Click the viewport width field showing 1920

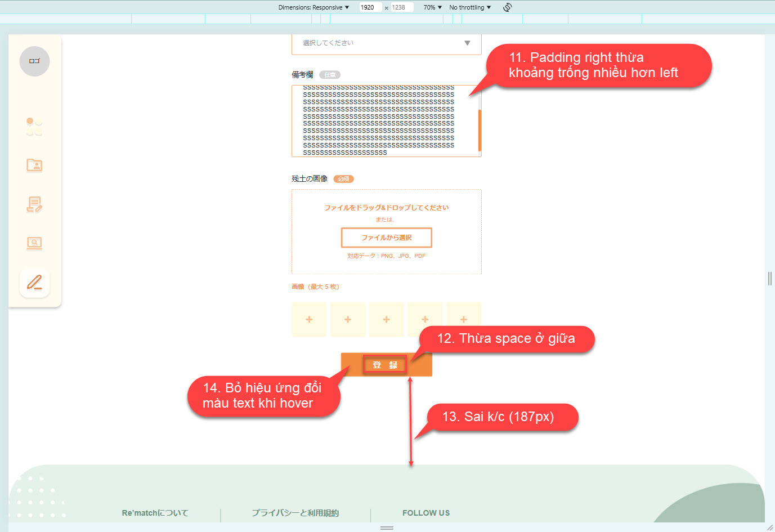(x=369, y=7)
